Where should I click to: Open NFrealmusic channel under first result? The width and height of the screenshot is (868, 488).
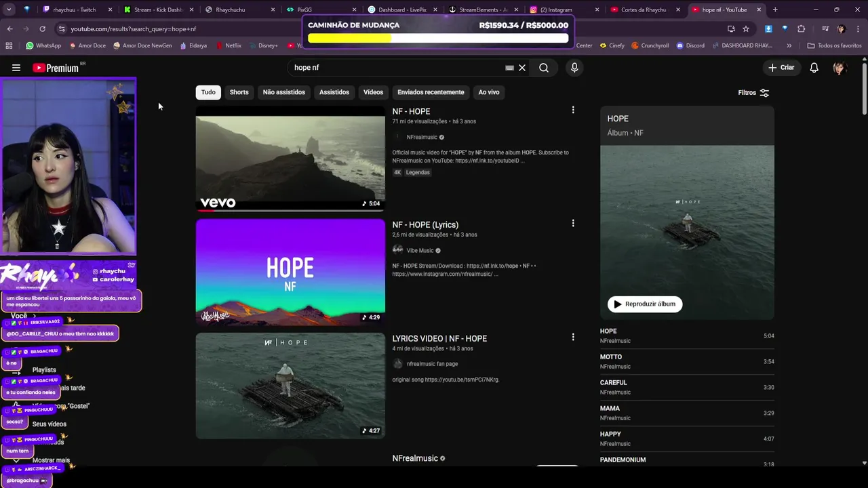[x=422, y=137]
